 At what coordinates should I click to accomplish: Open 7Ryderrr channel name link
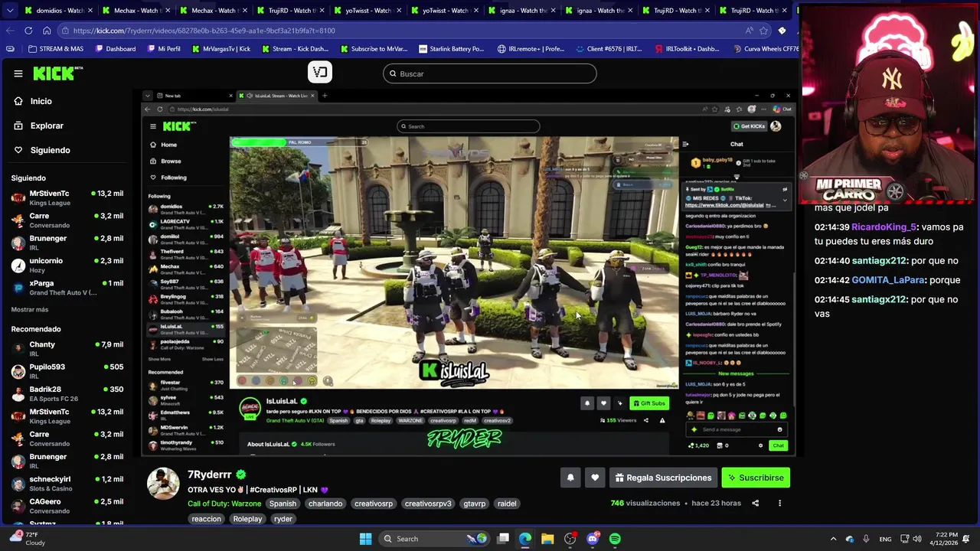click(210, 474)
